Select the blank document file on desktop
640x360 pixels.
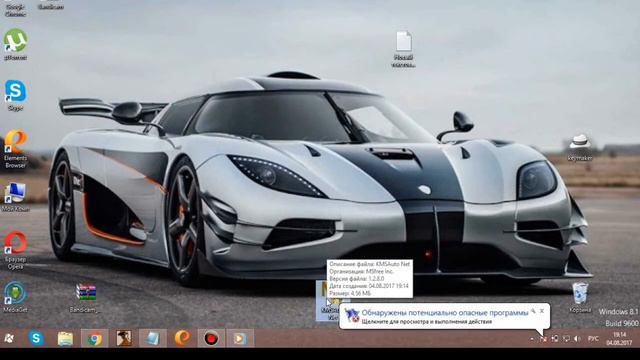tap(404, 49)
